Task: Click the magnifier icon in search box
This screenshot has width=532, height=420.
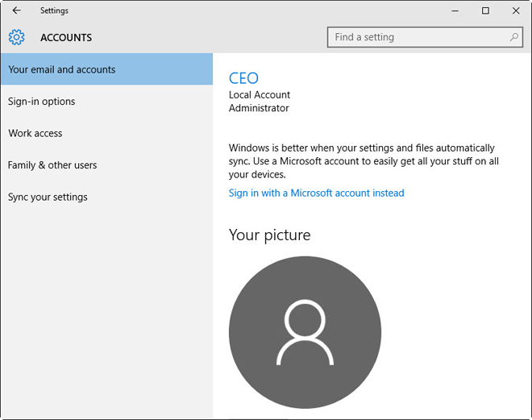Action: click(x=514, y=37)
